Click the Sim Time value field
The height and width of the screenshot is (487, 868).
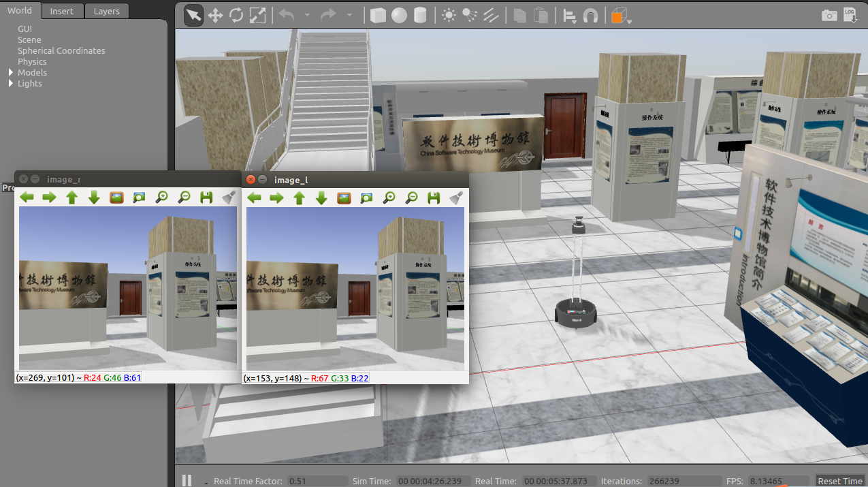pos(433,481)
